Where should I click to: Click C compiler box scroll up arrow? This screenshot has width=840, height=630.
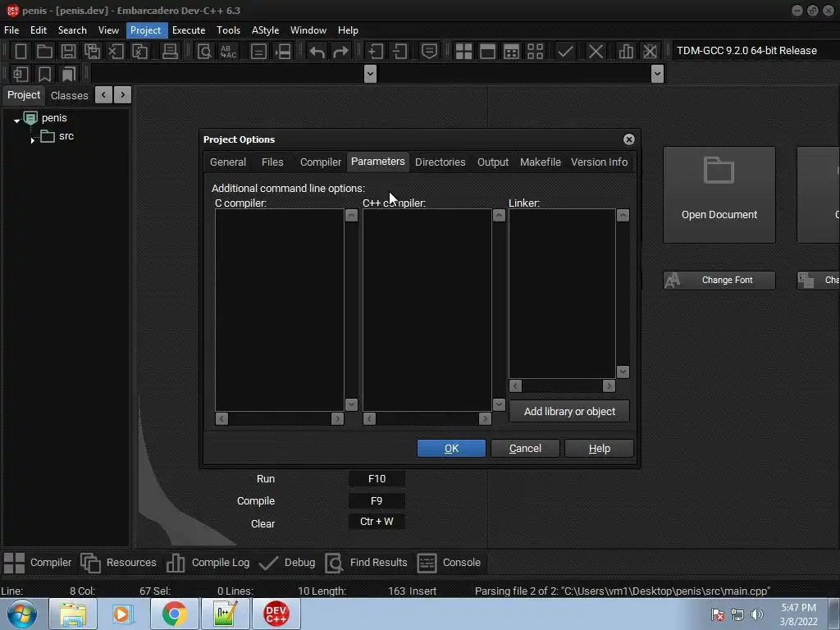351,216
